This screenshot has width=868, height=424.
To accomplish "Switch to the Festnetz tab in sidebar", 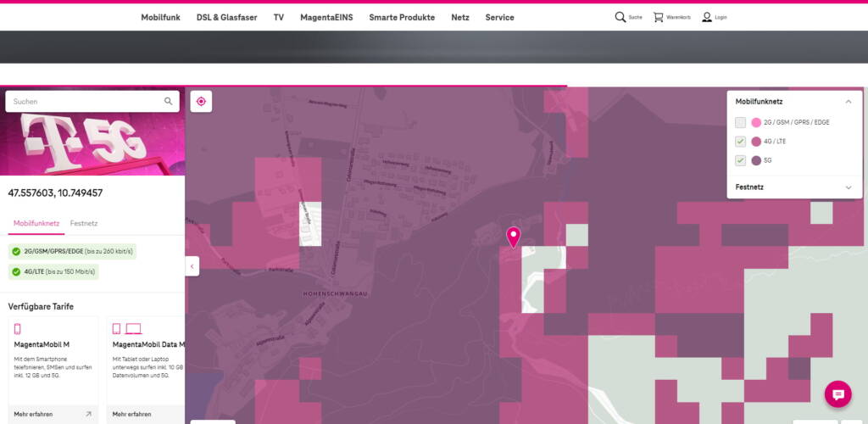I will [x=84, y=224].
